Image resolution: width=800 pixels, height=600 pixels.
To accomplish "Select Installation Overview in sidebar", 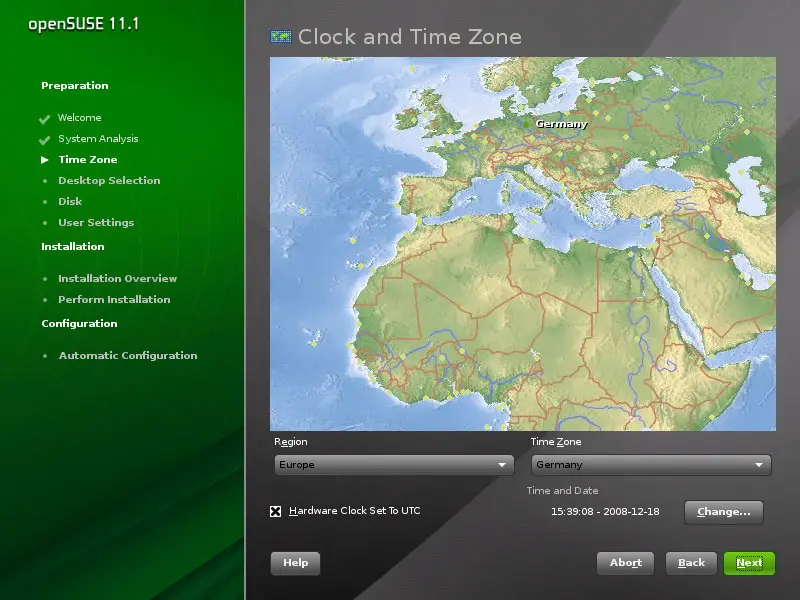I will (117, 279).
